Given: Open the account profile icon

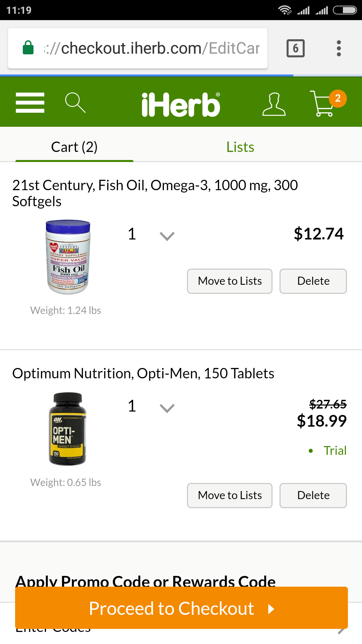Looking at the screenshot, I should point(274,104).
